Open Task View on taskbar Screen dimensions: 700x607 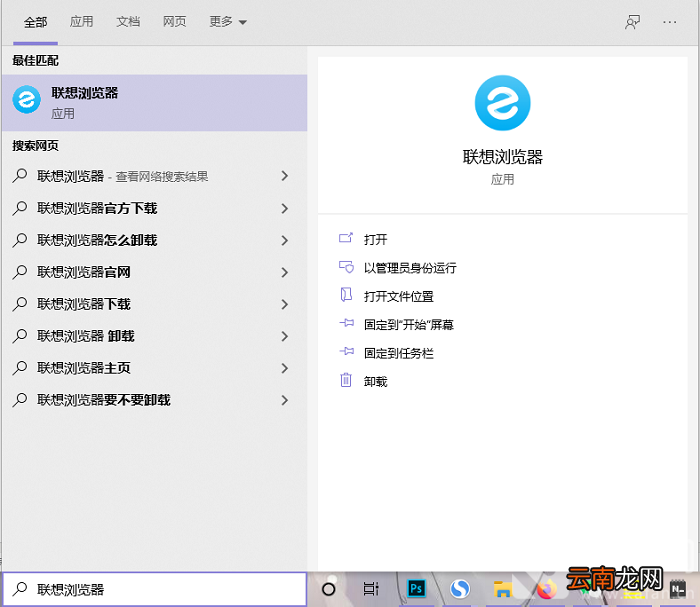pyautogui.click(x=371, y=589)
